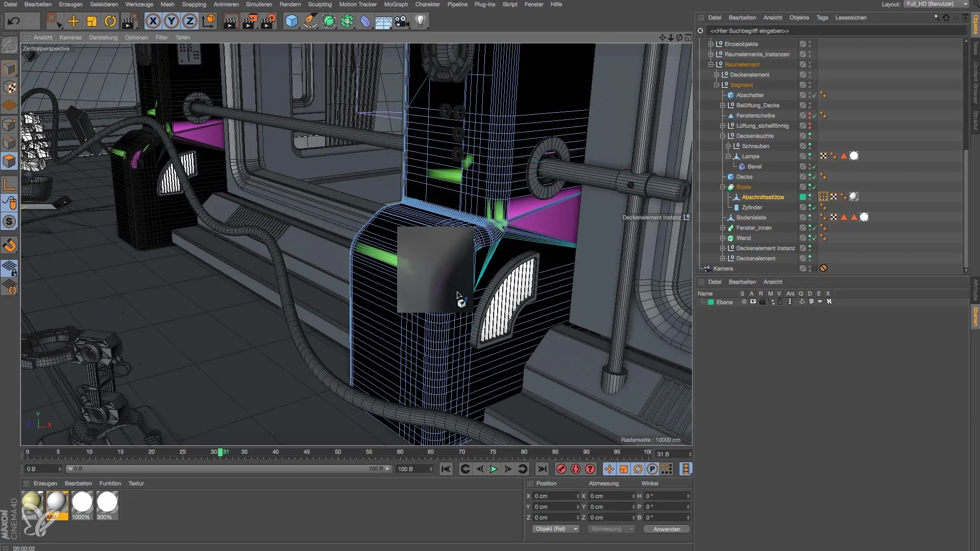Select the 1000% white material
980x551 pixels.
[82, 505]
